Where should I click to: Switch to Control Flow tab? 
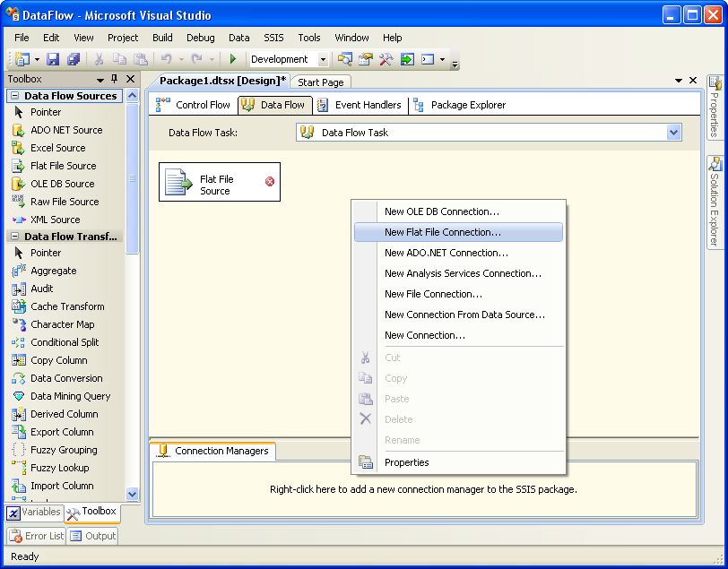point(194,105)
